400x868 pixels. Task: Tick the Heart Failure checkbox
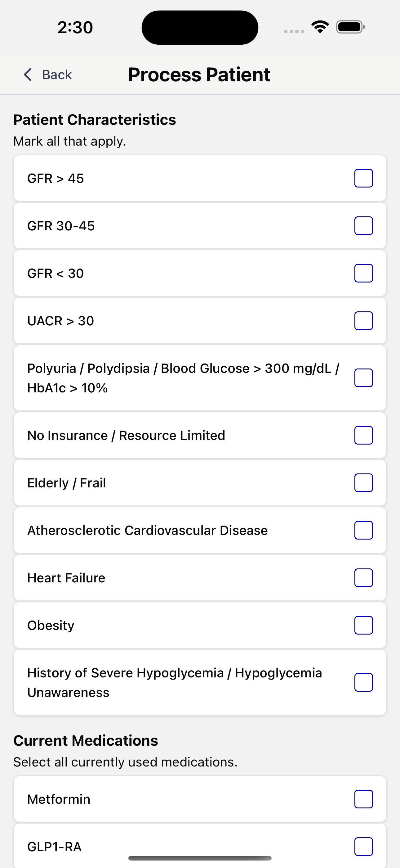coord(364,578)
